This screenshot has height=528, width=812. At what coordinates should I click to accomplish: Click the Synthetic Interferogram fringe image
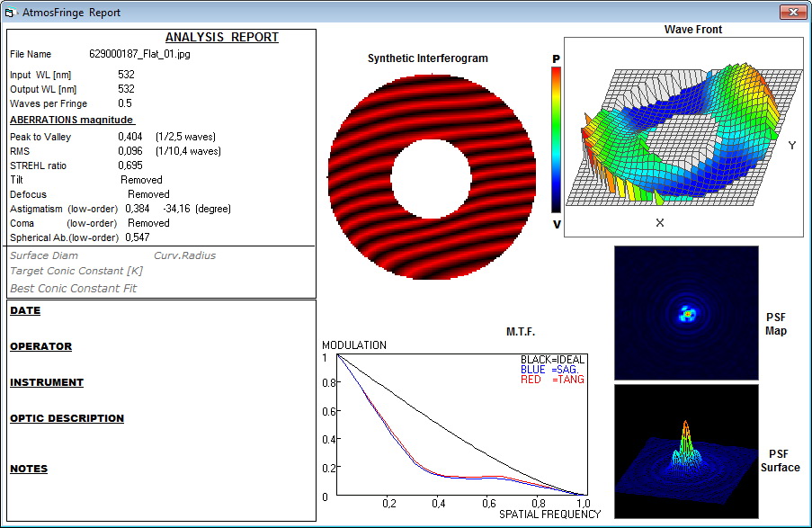point(432,176)
